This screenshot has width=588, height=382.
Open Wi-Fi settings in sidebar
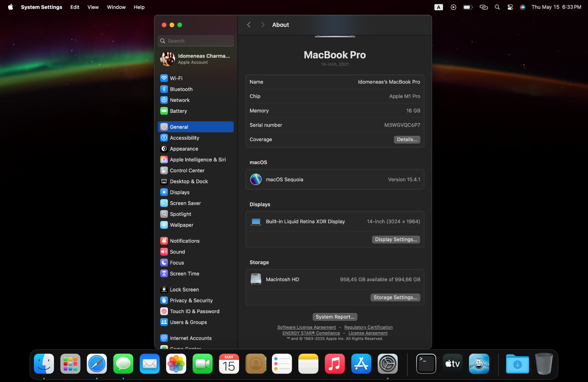[x=196, y=78]
